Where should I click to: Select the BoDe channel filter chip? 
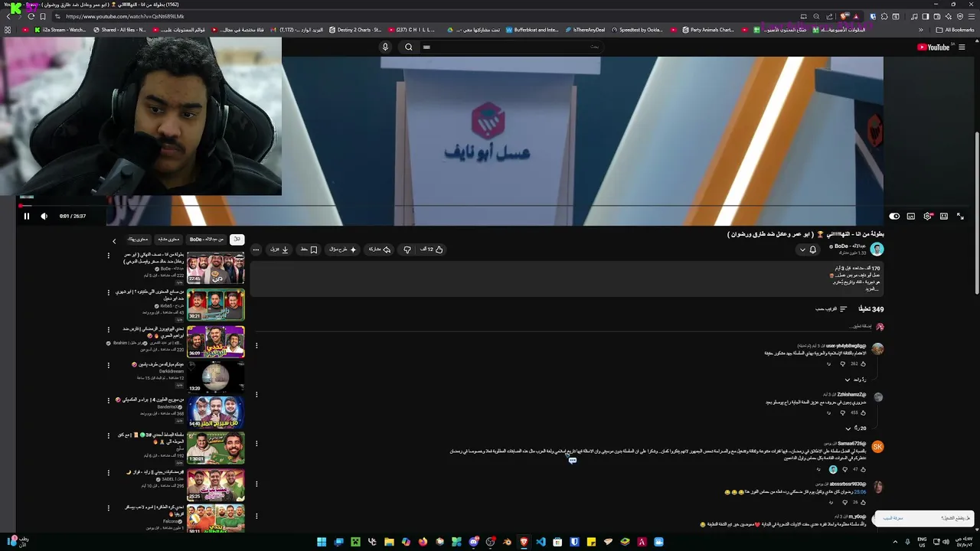pos(207,240)
